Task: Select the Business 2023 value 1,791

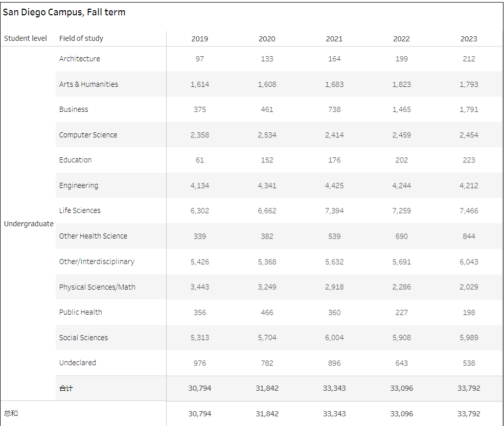Action: coord(469,109)
